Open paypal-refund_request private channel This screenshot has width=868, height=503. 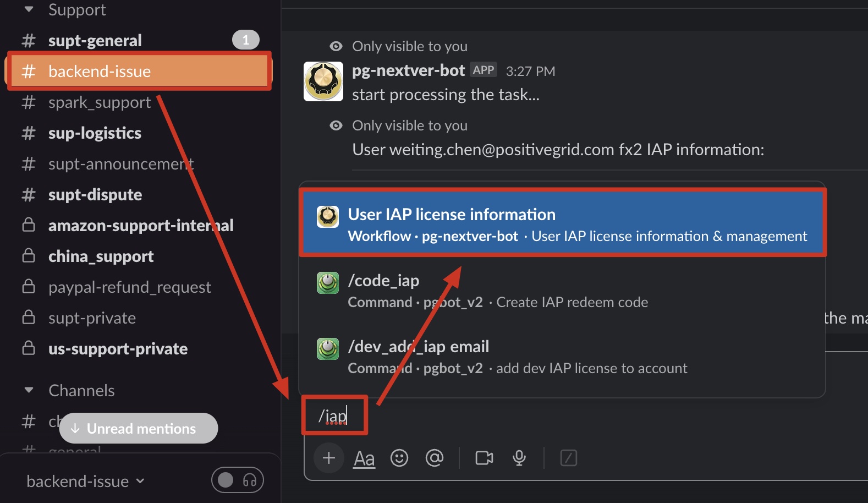point(130,287)
